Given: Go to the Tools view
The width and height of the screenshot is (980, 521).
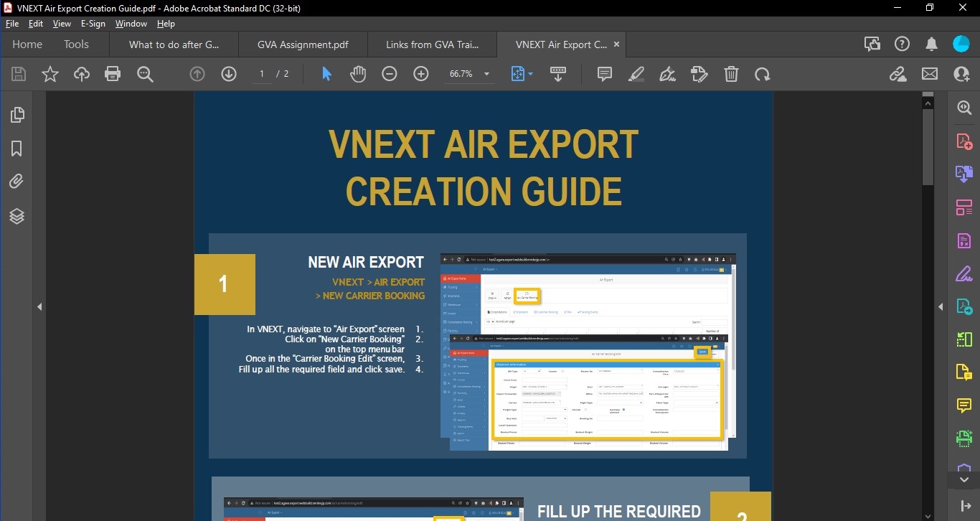Looking at the screenshot, I should click(76, 44).
